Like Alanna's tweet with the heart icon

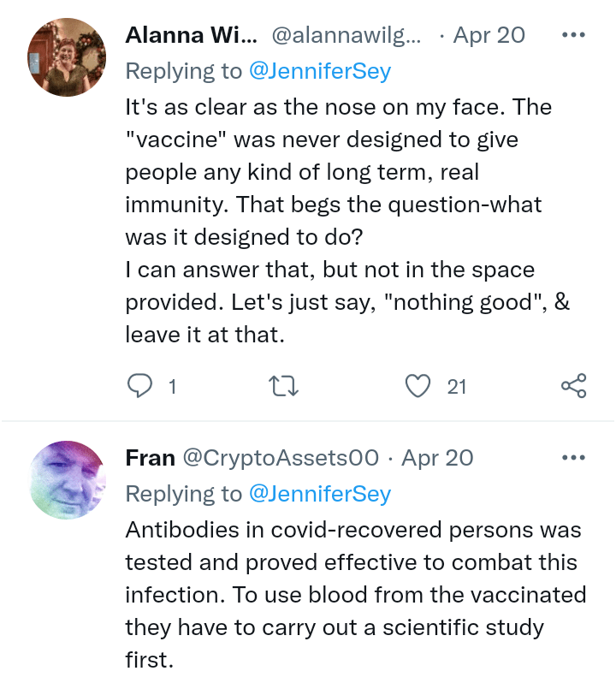click(418, 387)
